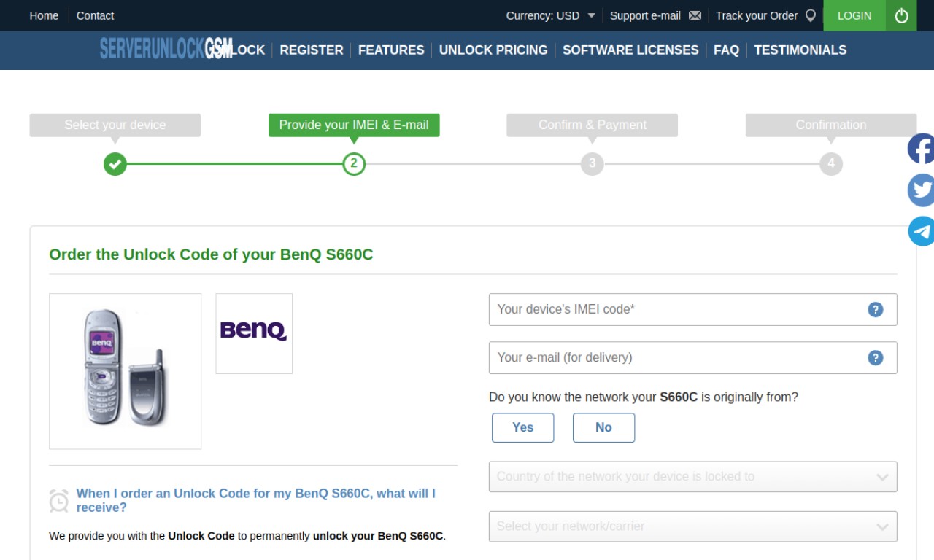Click the power icon next to LOGIN
This screenshot has width=934, height=560.
tap(901, 15)
